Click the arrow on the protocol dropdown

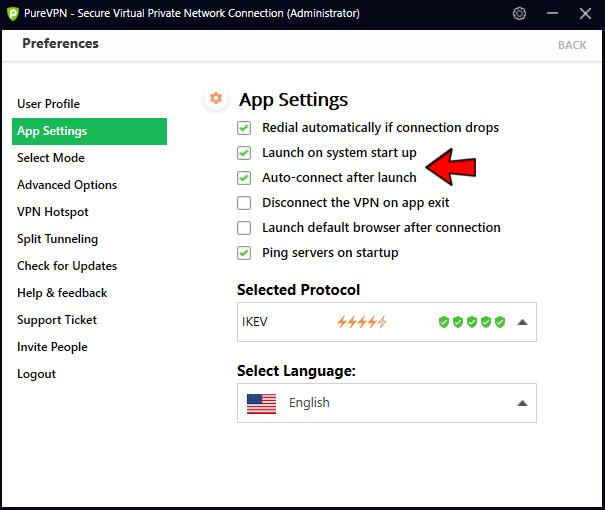click(x=522, y=322)
